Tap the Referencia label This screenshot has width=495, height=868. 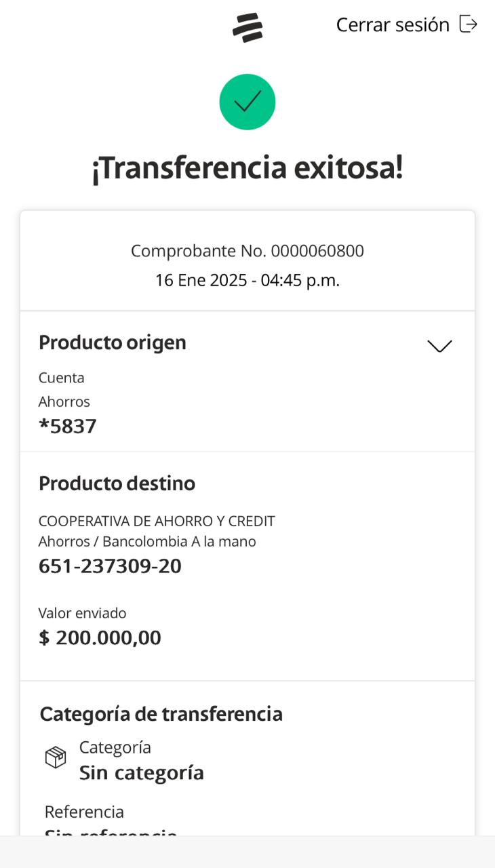pyautogui.click(x=84, y=812)
